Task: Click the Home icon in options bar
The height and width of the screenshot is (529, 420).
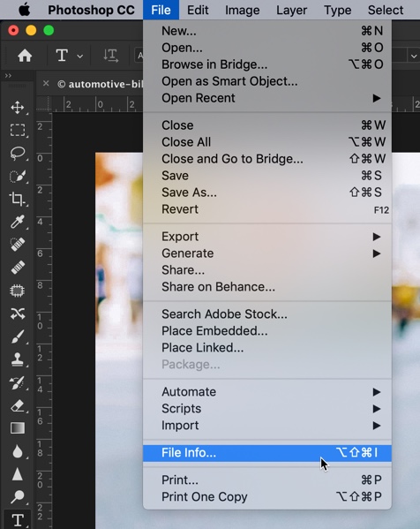Action: coord(25,56)
